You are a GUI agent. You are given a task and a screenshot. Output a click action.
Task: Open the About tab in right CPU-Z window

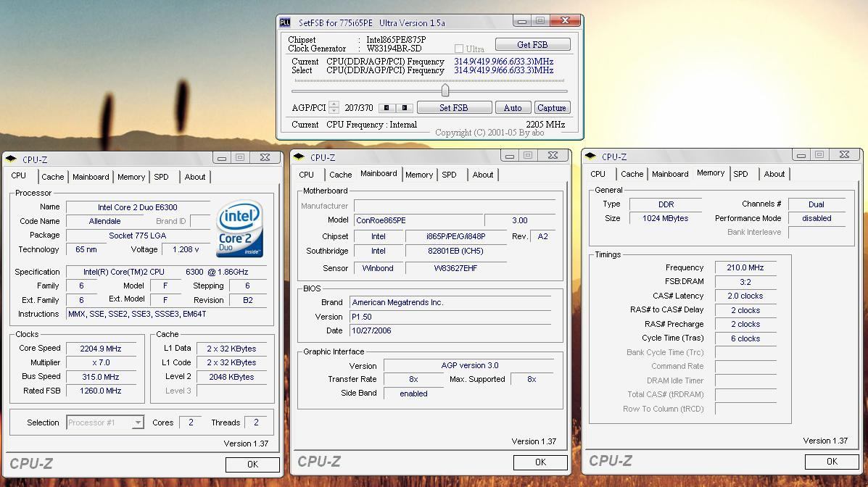(x=774, y=175)
